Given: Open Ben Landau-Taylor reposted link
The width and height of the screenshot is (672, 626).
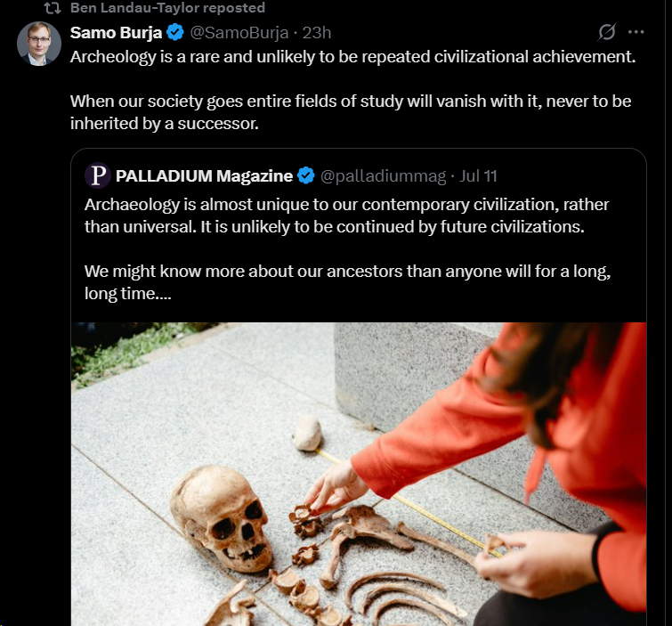Looking at the screenshot, I should tap(167, 8).
